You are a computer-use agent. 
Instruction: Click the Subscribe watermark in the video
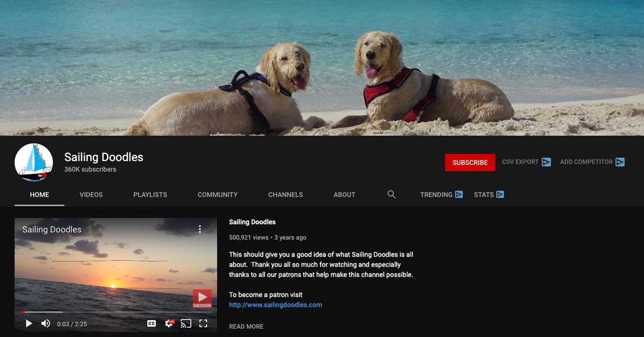pyautogui.click(x=202, y=299)
